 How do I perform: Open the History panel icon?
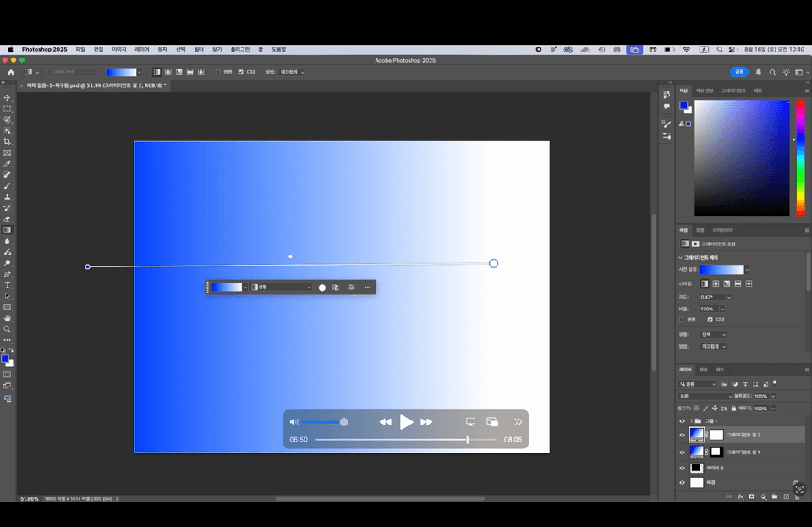tap(667, 95)
